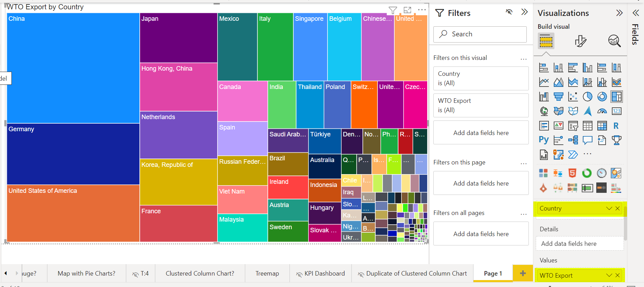Viewport: 644px width, 287px height.
Task: Open options for Filters on all pages
Action: pos(524,214)
